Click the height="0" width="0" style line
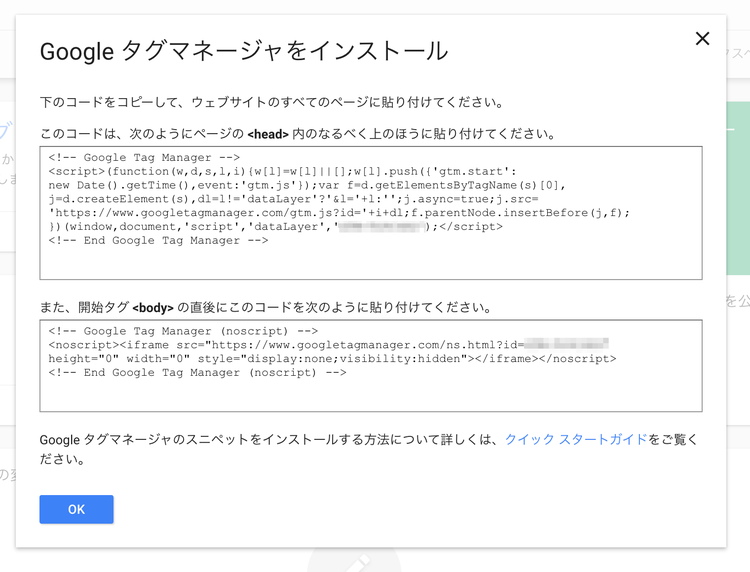The height and width of the screenshot is (572, 750). point(332,359)
